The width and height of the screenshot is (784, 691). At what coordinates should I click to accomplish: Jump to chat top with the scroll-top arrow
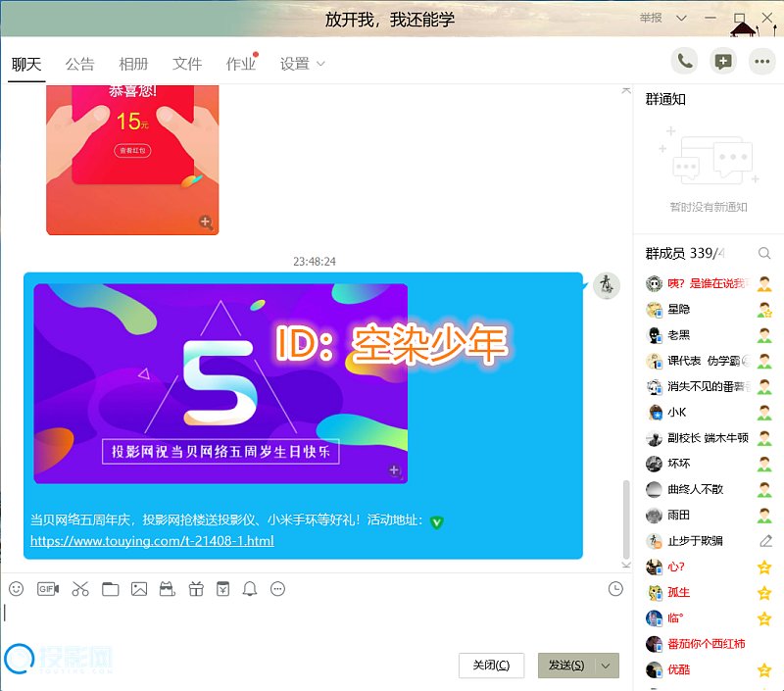(626, 90)
